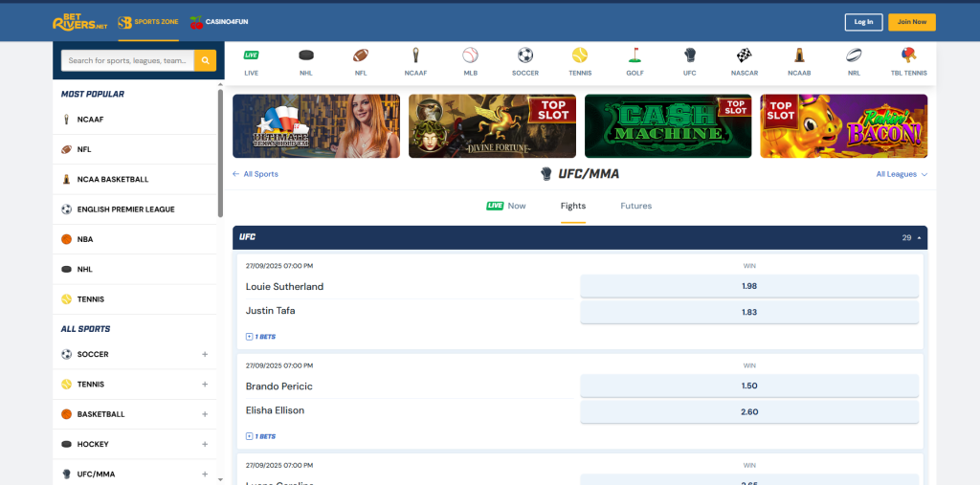Click the search magnifier button
Image resolution: width=980 pixels, height=485 pixels.
tap(205, 60)
